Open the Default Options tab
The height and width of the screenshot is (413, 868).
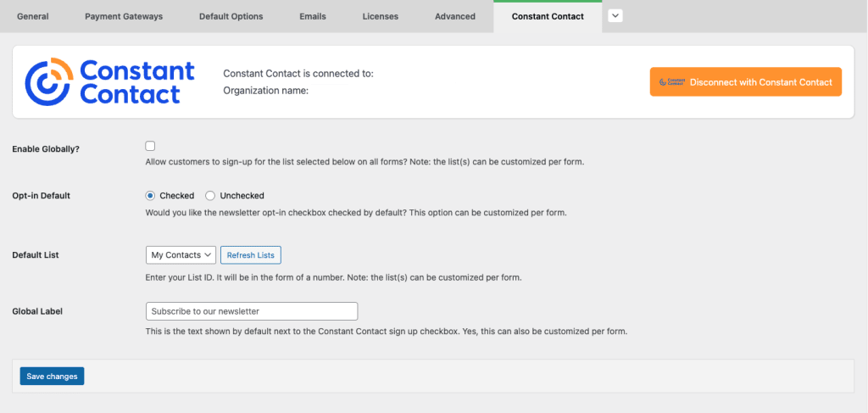tap(231, 17)
